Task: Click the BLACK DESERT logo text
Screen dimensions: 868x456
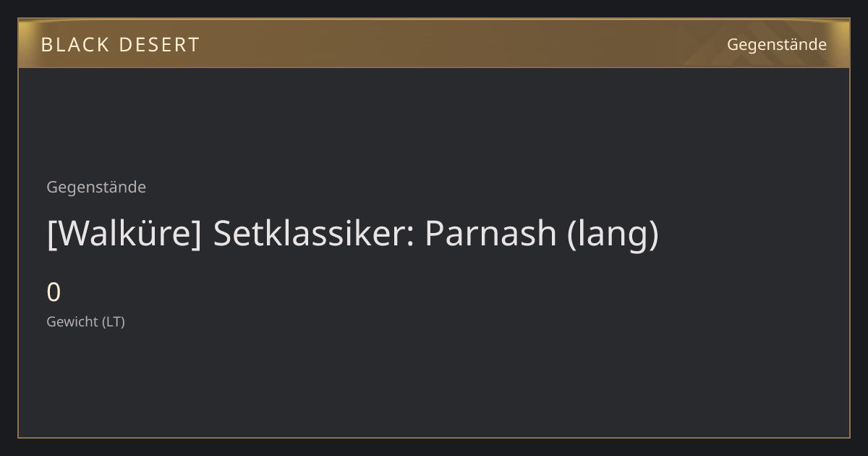Action: click(120, 45)
